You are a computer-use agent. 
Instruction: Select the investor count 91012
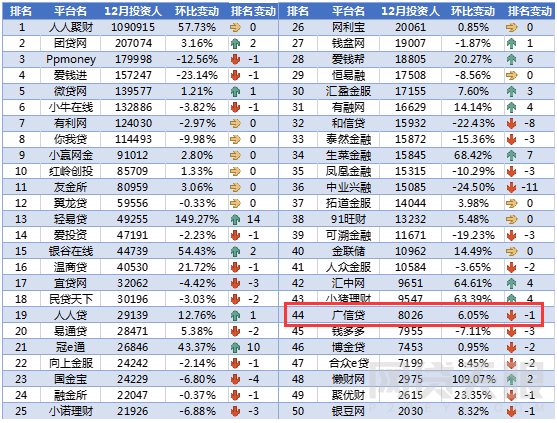(x=132, y=155)
